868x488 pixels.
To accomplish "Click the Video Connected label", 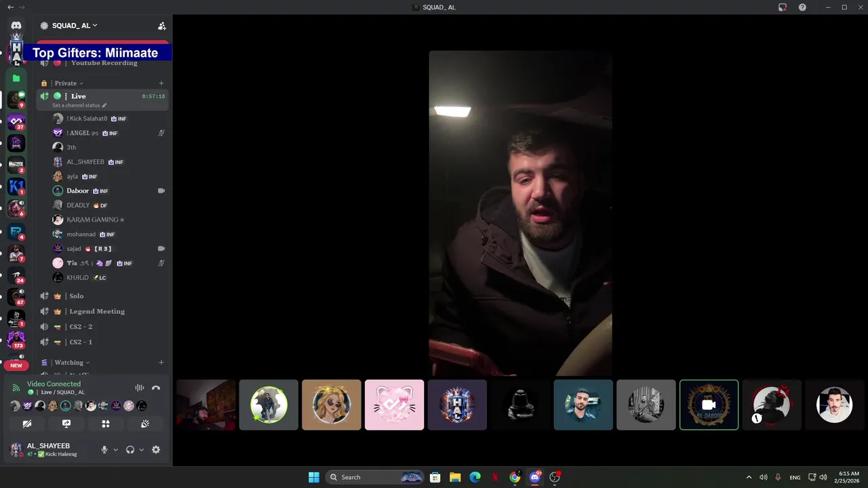I will click(54, 384).
